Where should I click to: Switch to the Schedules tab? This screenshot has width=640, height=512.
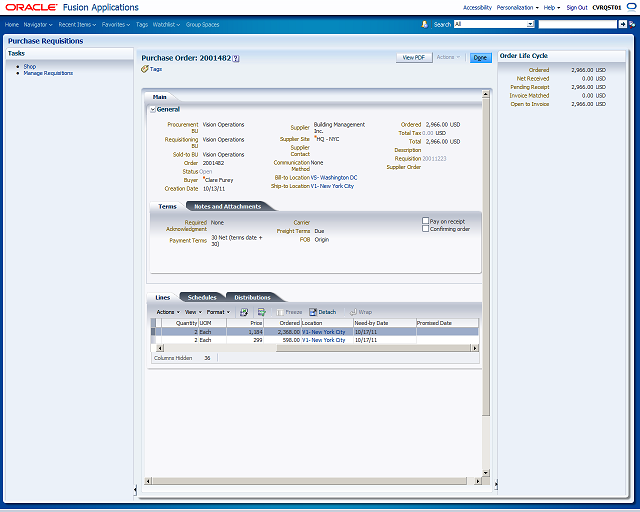tap(202, 297)
